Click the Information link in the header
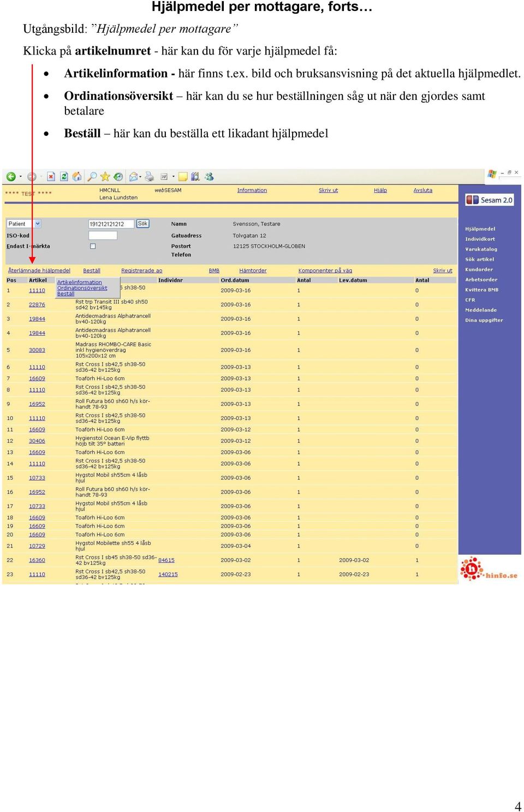 coord(252,191)
